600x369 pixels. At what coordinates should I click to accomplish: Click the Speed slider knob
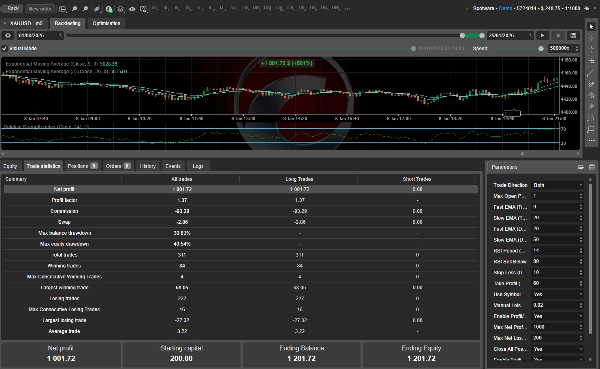(541, 49)
